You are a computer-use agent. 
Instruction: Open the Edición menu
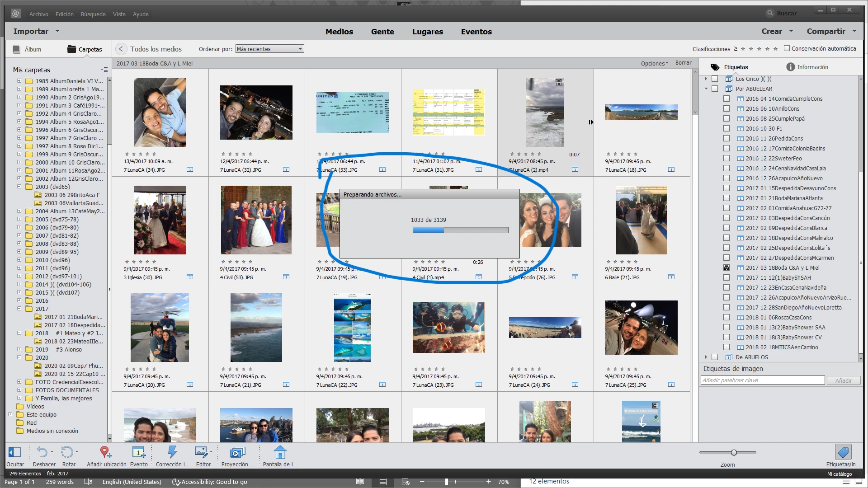coord(64,14)
